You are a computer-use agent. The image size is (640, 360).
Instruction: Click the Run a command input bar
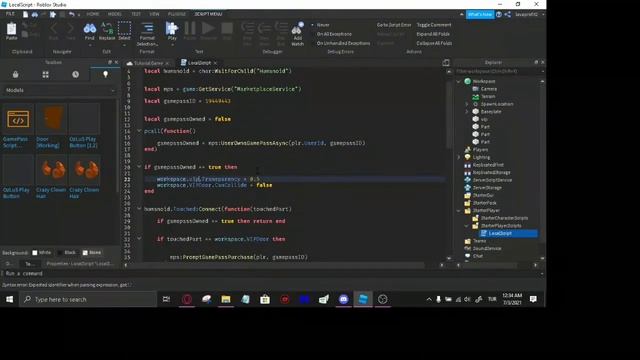tap(271, 273)
